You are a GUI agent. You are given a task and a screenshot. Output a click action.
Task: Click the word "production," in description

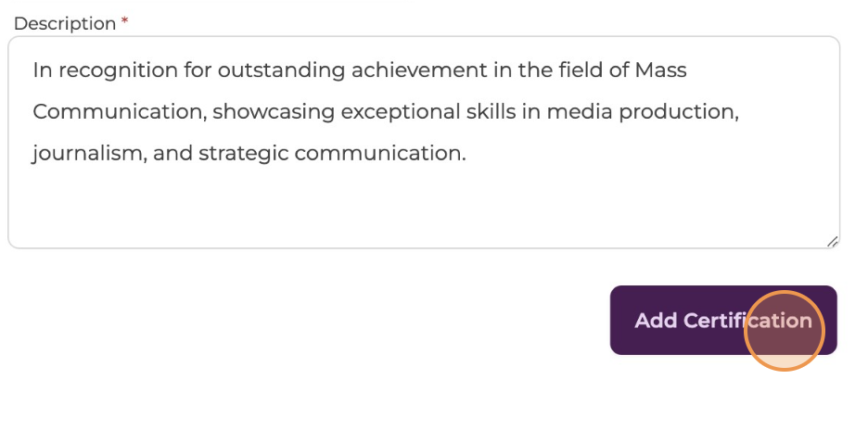click(679, 112)
